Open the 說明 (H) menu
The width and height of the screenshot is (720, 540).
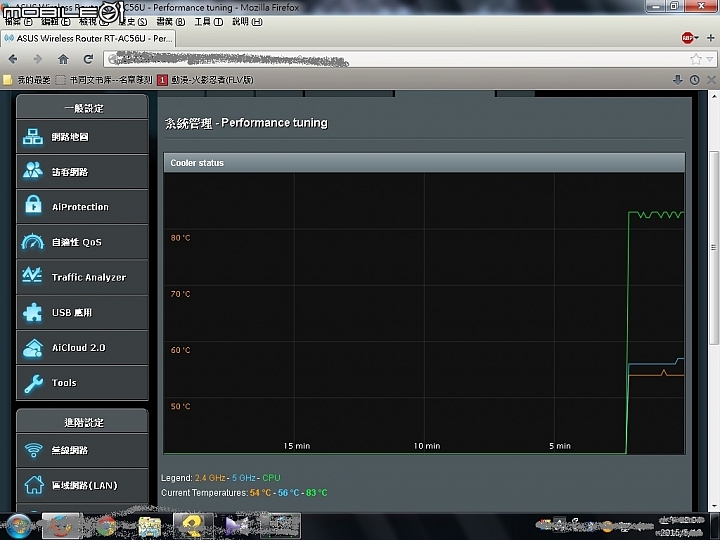tap(247, 22)
